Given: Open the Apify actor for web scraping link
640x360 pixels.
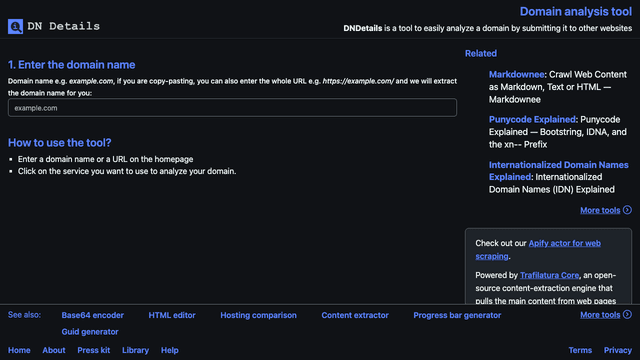Looking at the screenshot, I should (538, 249).
